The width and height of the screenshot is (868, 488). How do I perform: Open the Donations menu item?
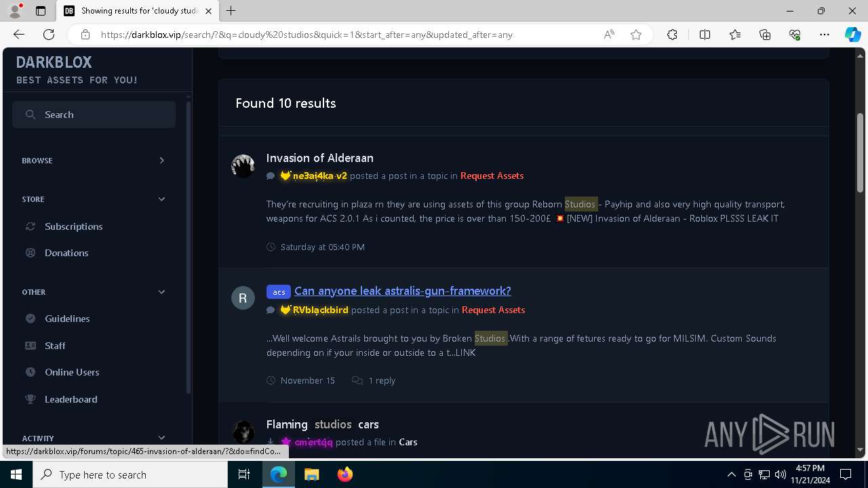[66, 253]
